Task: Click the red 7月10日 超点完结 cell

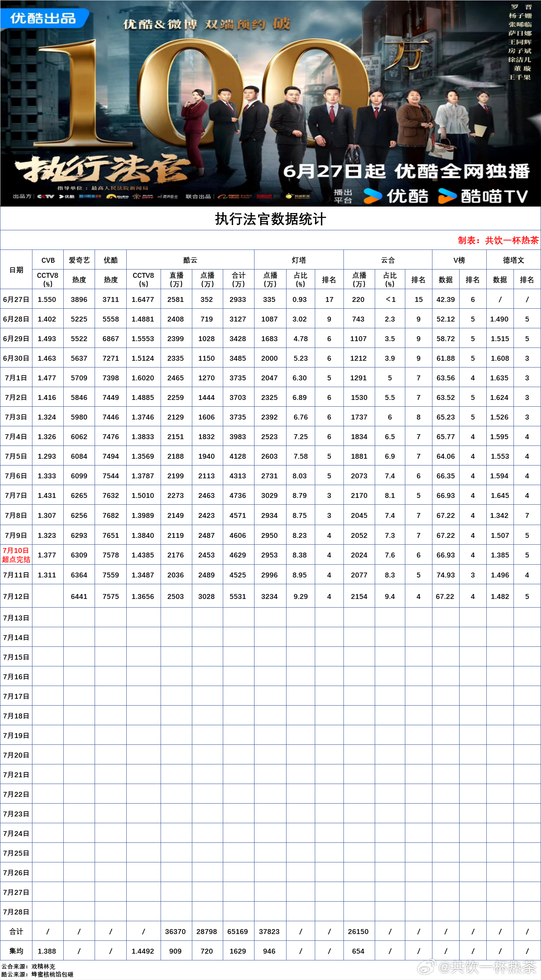Action: [16, 555]
